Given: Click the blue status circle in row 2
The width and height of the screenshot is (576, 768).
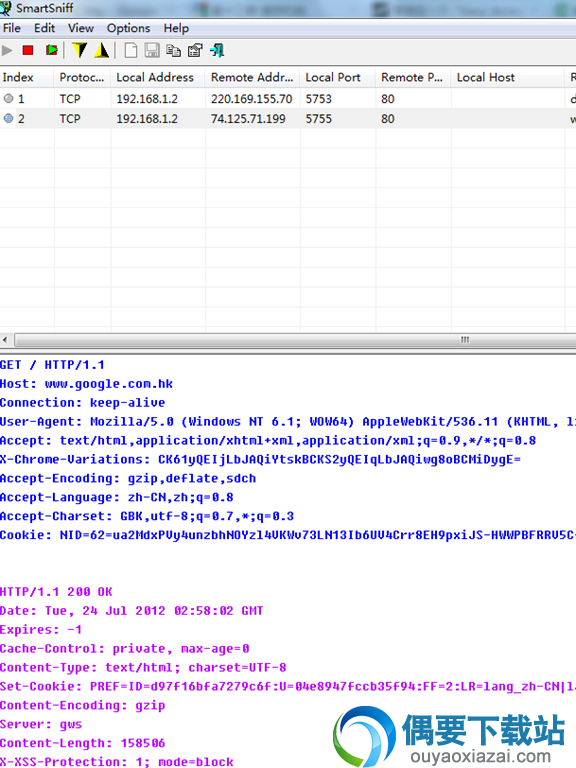Looking at the screenshot, I should coord(8,118).
